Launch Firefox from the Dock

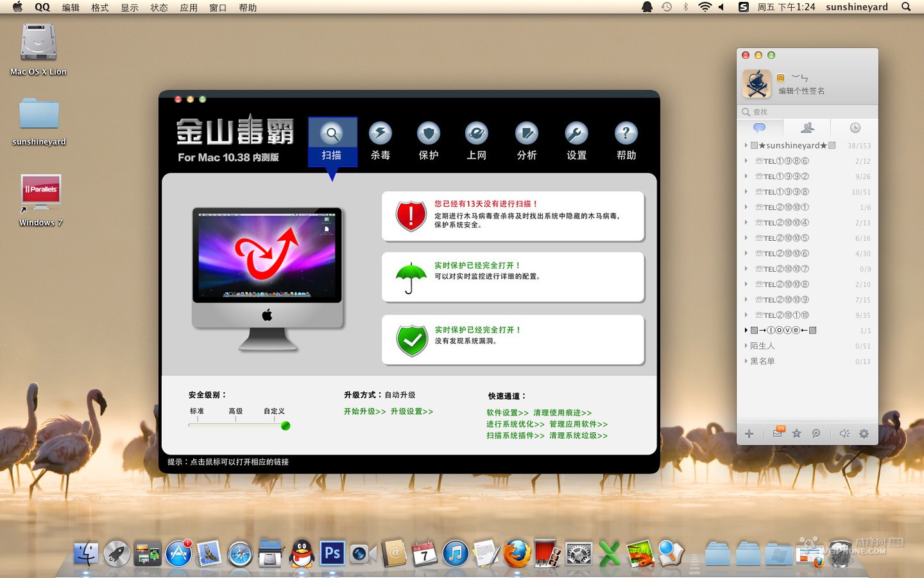[x=517, y=554]
